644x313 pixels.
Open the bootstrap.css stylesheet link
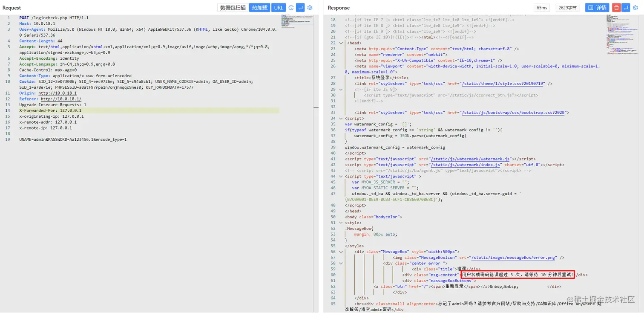tap(514, 113)
